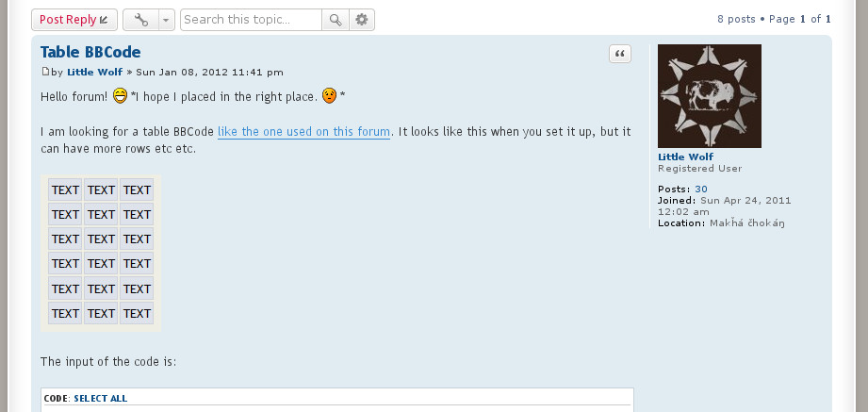Focus the 'Search this topic' field

tap(252, 20)
